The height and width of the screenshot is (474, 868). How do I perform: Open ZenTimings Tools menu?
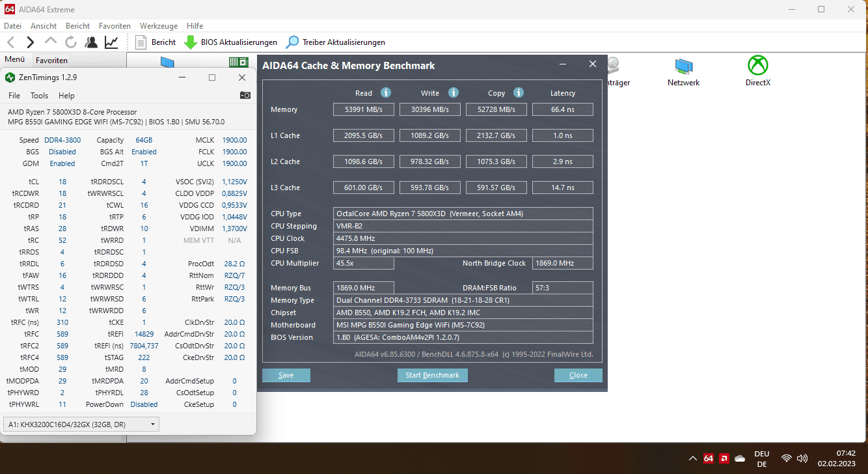point(39,96)
